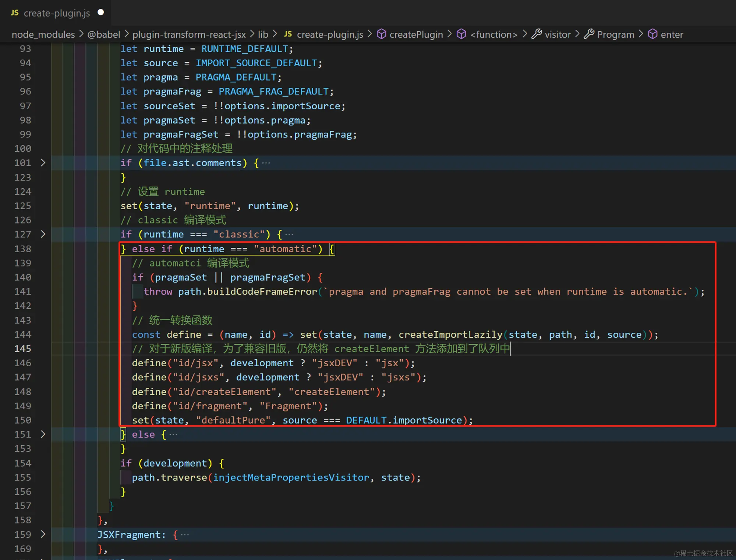Select the create-plugin.js editor tab
This screenshot has width=736, height=560.
(57, 13)
